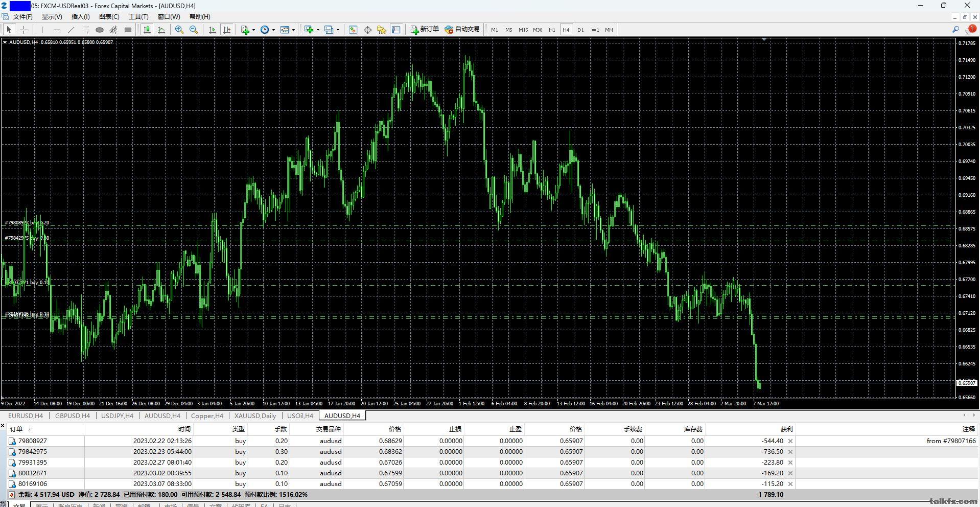Viewport: 980px width, 507px height.
Task: Set timeframe to H1
Action: point(552,30)
